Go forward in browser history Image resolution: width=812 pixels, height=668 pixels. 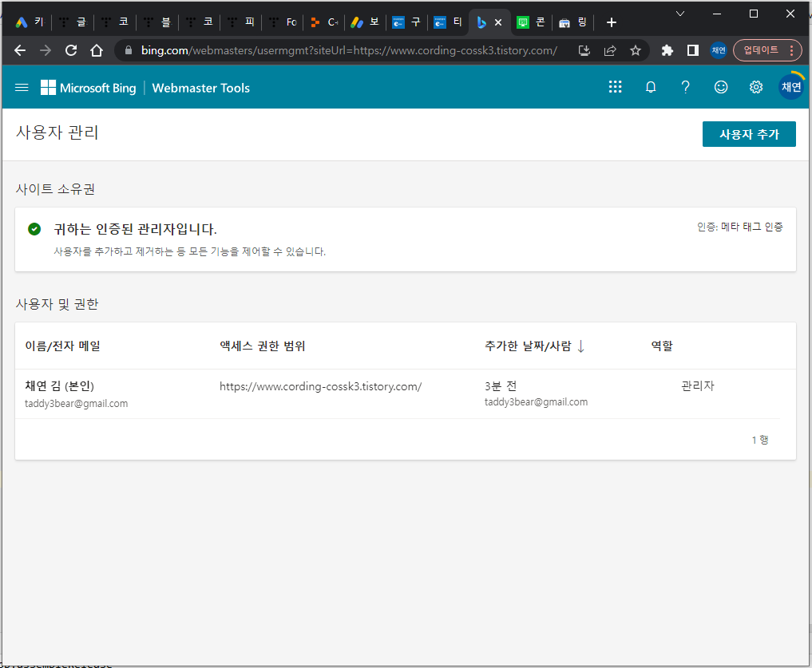point(46,50)
